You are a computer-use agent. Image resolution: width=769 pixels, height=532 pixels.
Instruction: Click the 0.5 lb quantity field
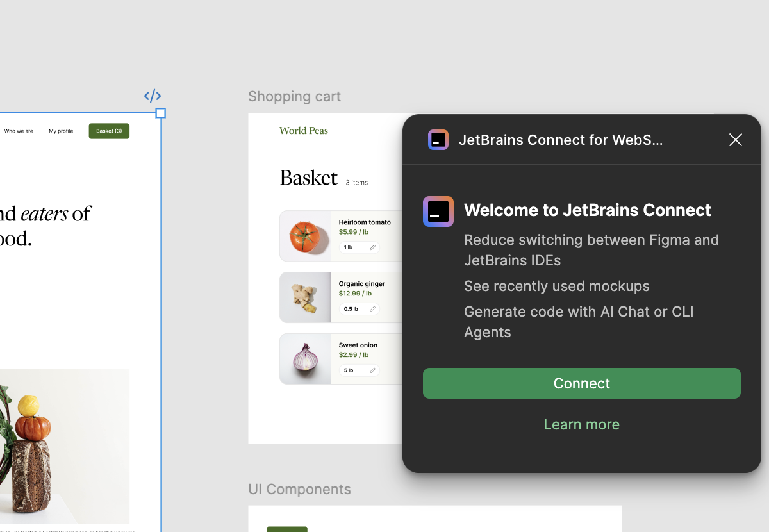click(360, 309)
